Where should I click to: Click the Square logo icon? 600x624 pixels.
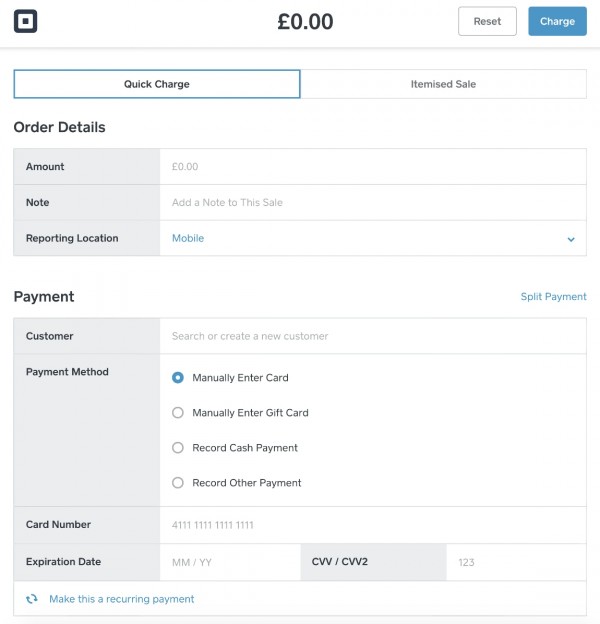[x=26, y=21]
